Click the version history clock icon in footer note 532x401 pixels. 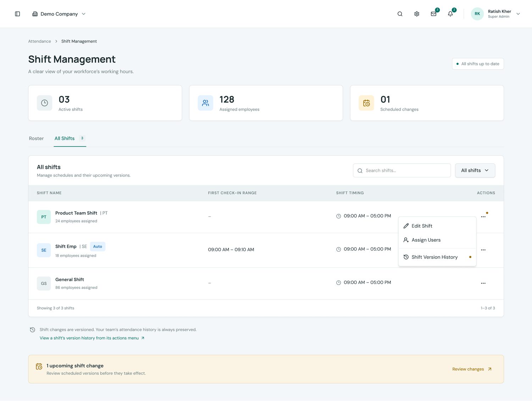(32, 330)
